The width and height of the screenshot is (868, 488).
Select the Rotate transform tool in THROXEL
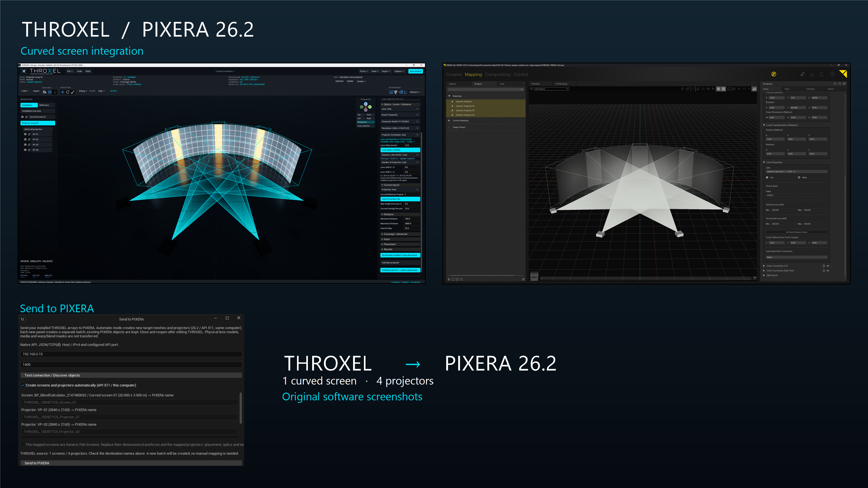(67, 92)
